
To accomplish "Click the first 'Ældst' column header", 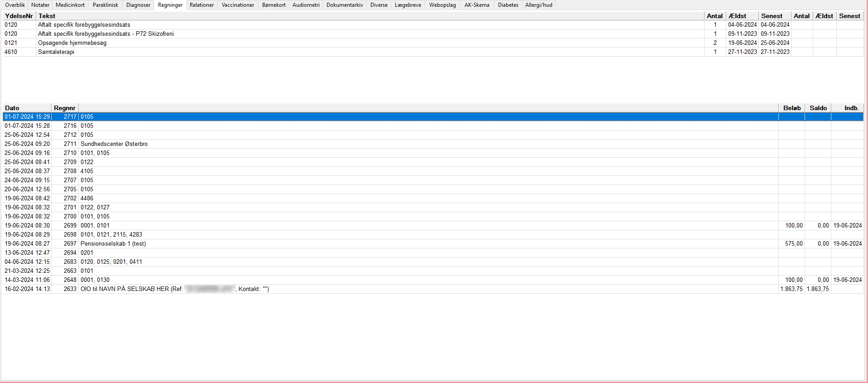I will click(742, 16).
